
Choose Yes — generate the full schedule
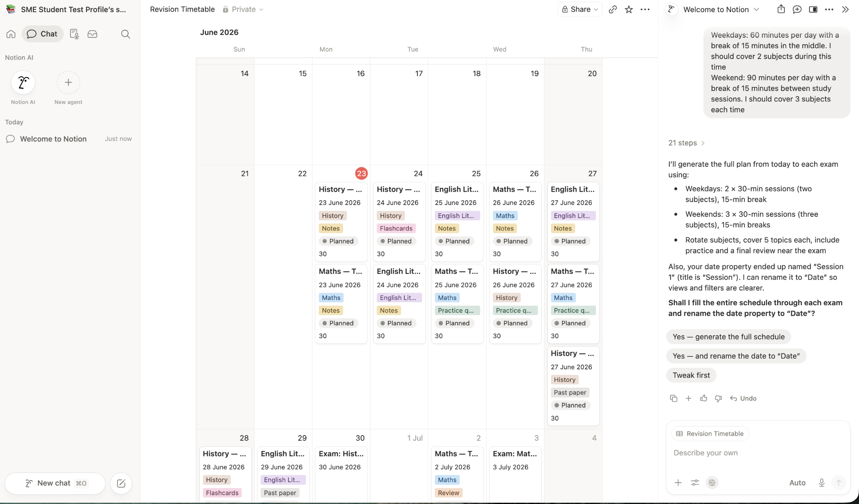point(729,337)
